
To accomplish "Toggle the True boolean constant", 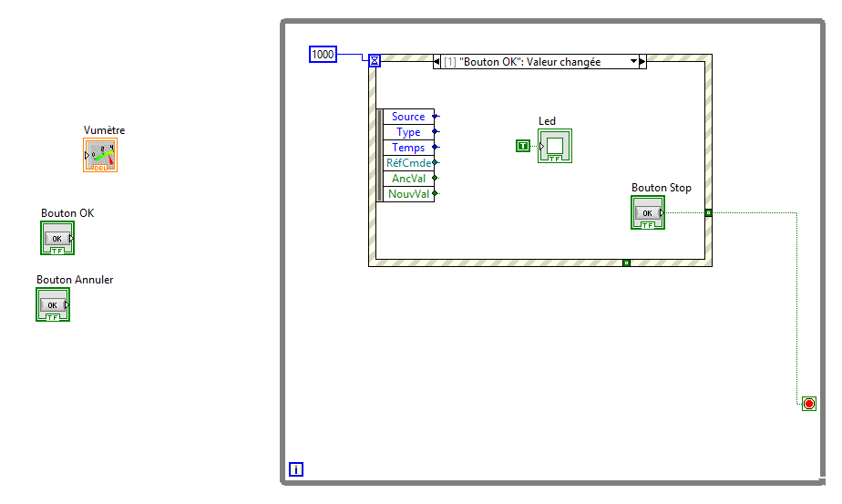I will [522, 146].
